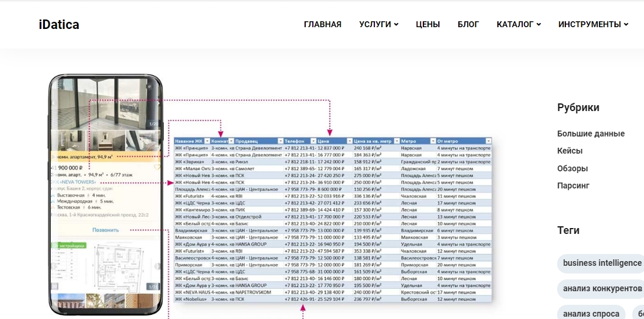The width and height of the screenshot is (644, 319).
Task: Open the Обзоры category
Action: pyautogui.click(x=572, y=168)
